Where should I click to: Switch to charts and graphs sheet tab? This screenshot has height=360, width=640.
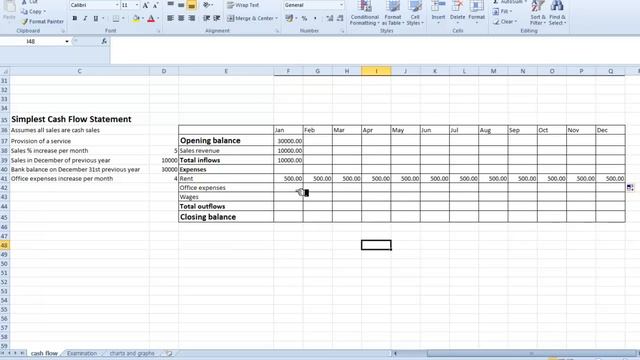(x=132, y=353)
